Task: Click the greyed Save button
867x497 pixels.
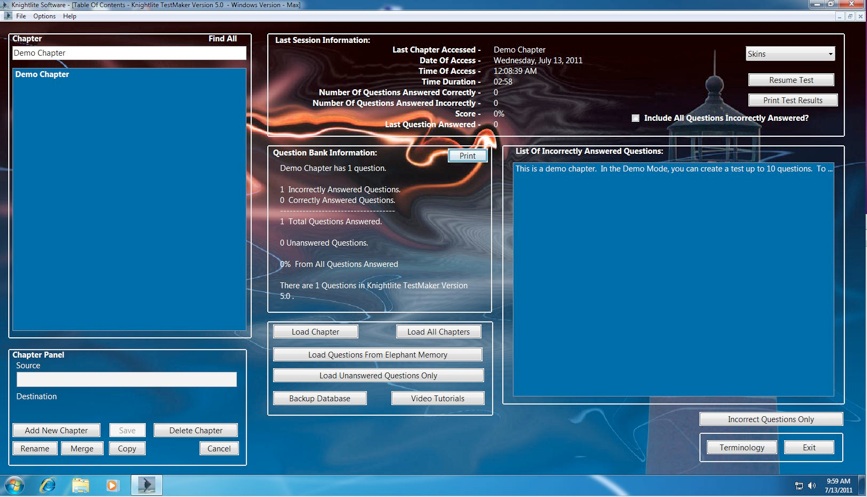Action: pyautogui.click(x=127, y=430)
